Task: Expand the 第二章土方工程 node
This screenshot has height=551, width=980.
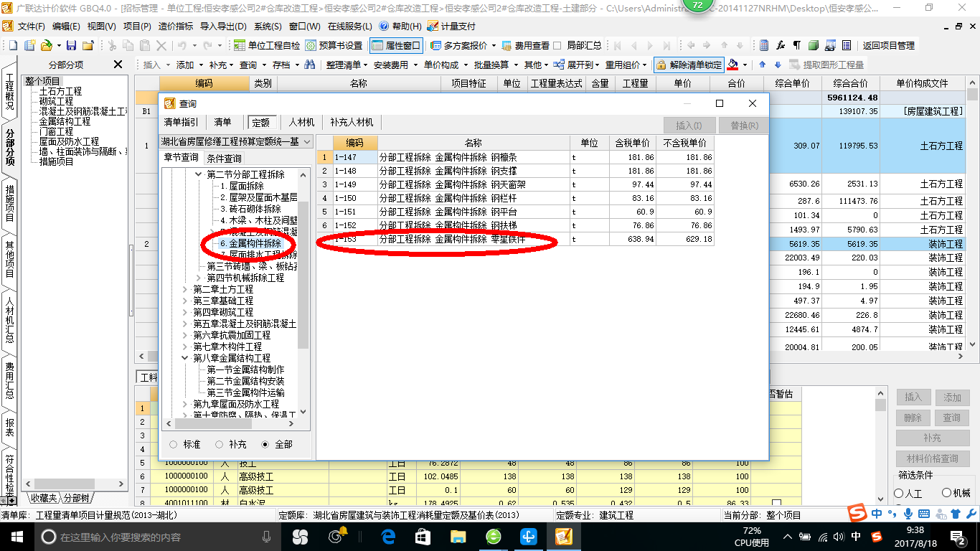Action: (185, 289)
